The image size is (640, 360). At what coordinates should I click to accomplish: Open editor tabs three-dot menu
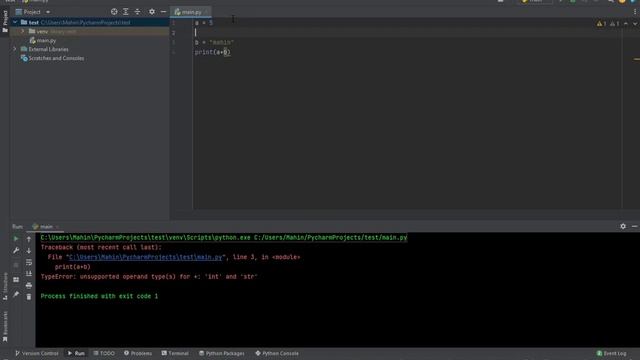[x=635, y=12]
